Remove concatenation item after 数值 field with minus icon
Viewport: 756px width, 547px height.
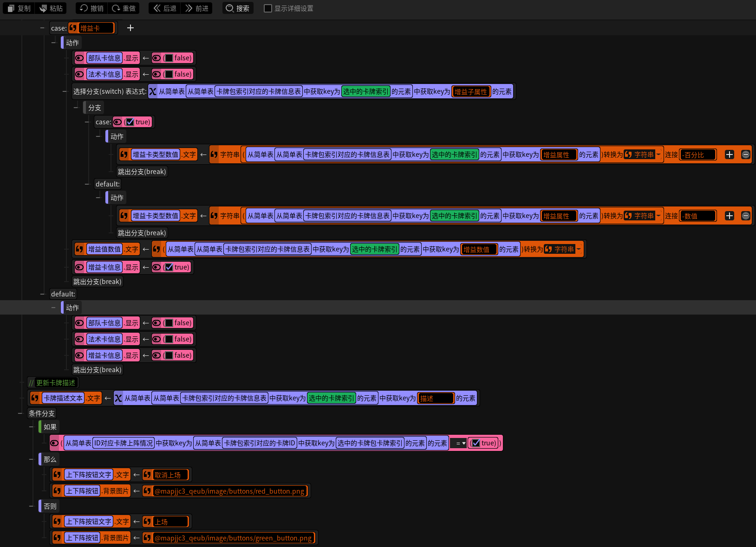(x=746, y=216)
